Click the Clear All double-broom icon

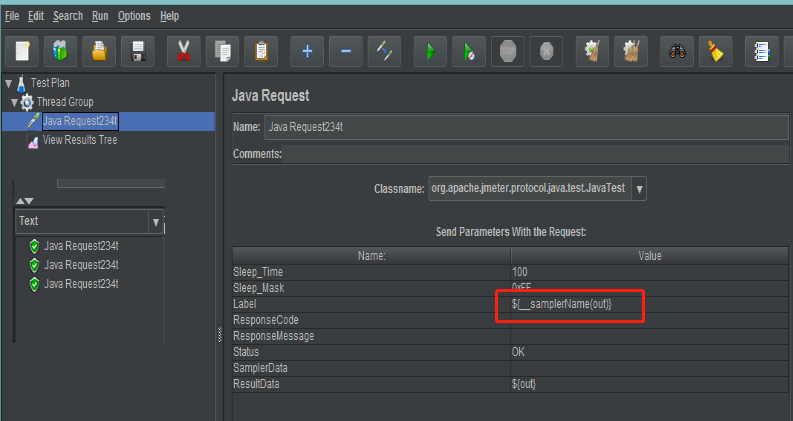(631, 51)
